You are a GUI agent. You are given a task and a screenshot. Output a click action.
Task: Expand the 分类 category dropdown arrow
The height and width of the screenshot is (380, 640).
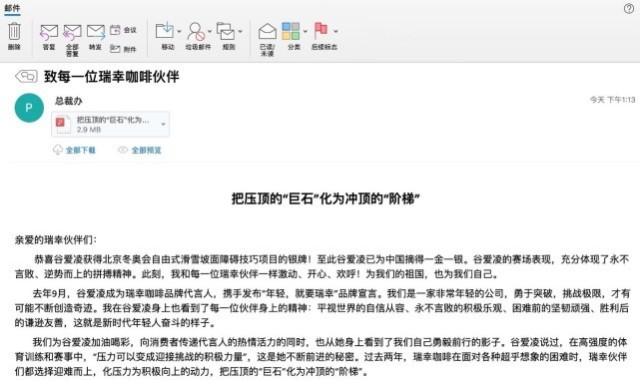[305, 31]
